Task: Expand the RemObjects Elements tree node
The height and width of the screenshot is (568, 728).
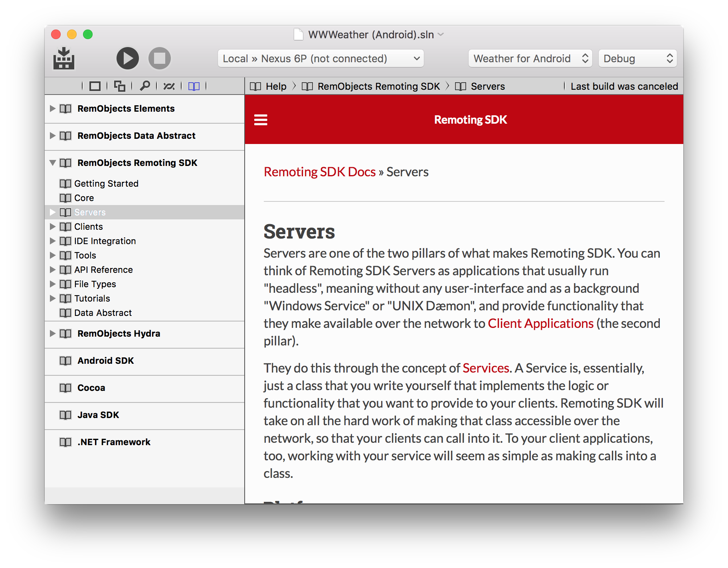Action: (x=52, y=108)
